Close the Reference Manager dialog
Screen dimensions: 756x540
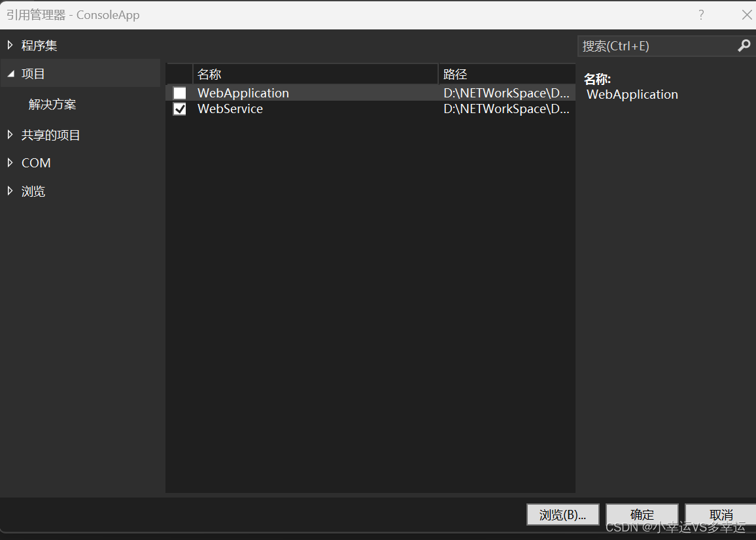tap(746, 15)
